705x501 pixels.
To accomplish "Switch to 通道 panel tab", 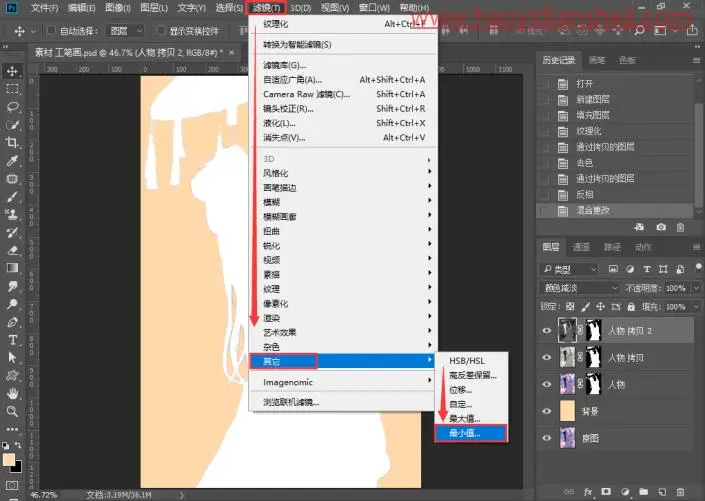I will (x=581, y=247).
